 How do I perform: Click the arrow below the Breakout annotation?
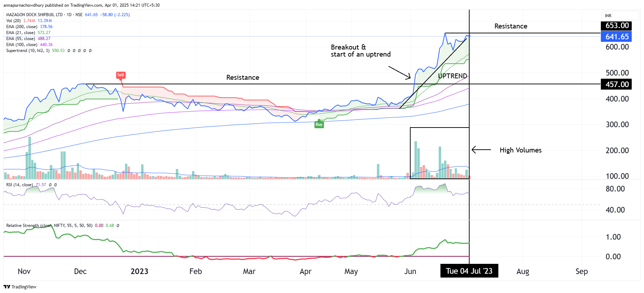[399, 72]
